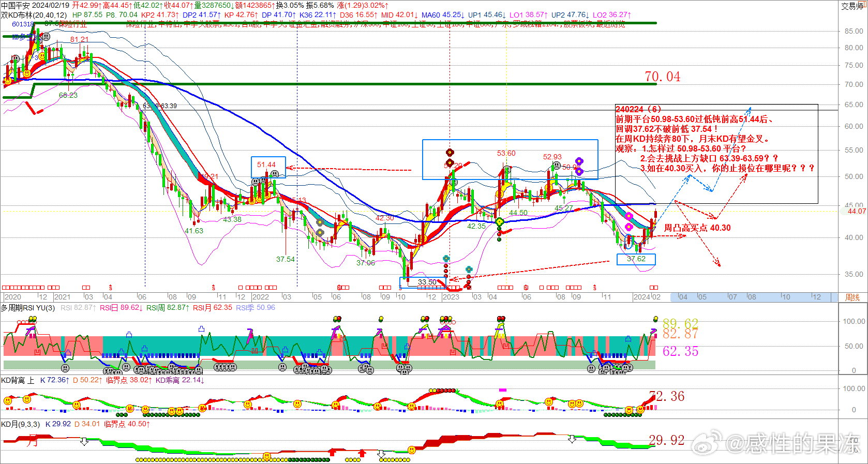The height and width of the screenshot is (464, 868).
Task: Click the MID 42.01 value
Action: click(399, 15)
